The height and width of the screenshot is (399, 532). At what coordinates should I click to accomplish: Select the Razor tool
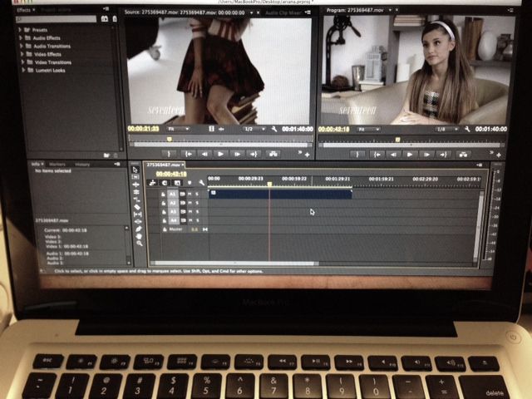(137, 207)
